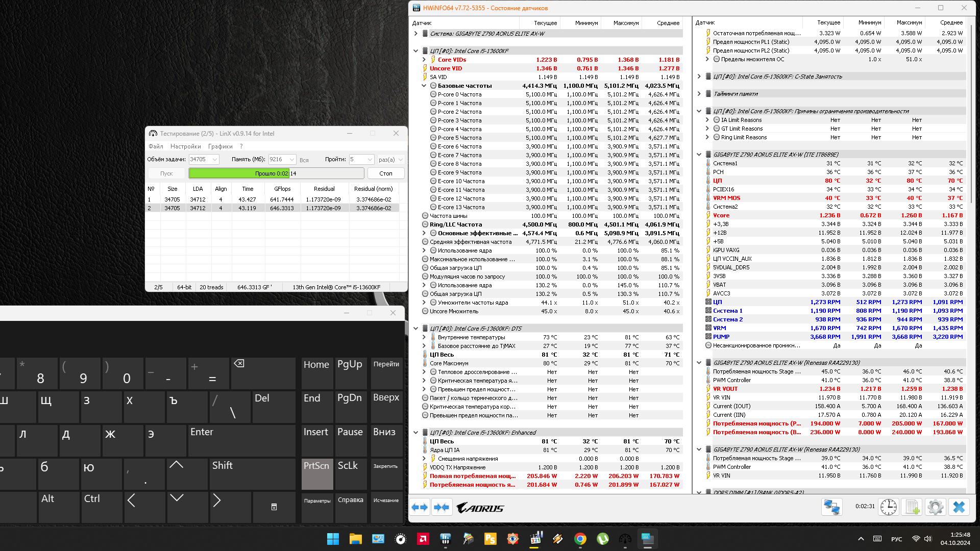980x551 pixels.
Task: Click the collapse columns arrows icon in HWiNFO
Action: coord(442,508)
